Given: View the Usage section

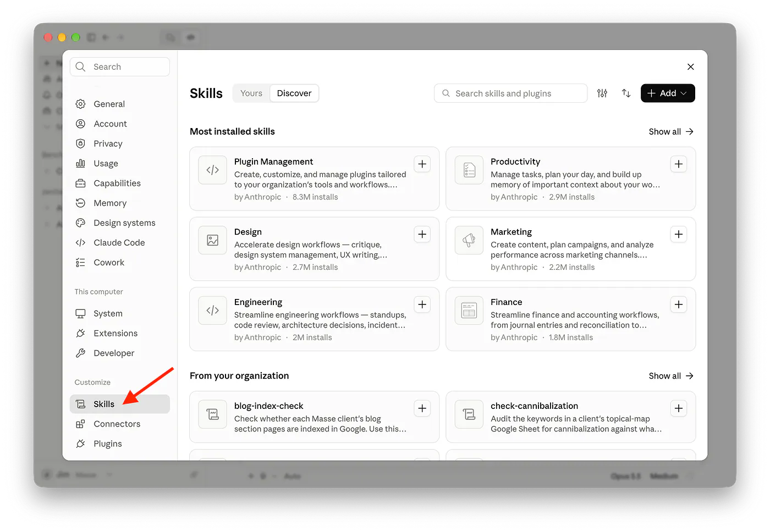Looking at the screenshot, I should (120, 163).
